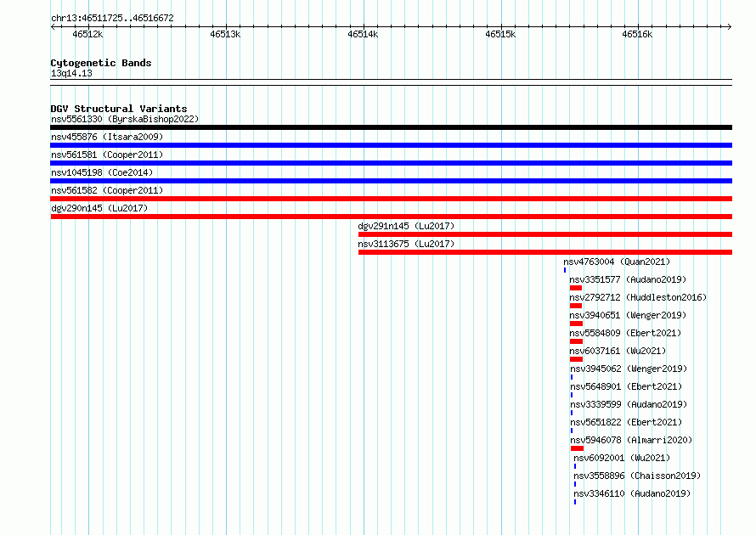Select the red nsv561582 Cooper2011 bar
The width and height of the screenshot is (756, 535).
coord(391,199)
